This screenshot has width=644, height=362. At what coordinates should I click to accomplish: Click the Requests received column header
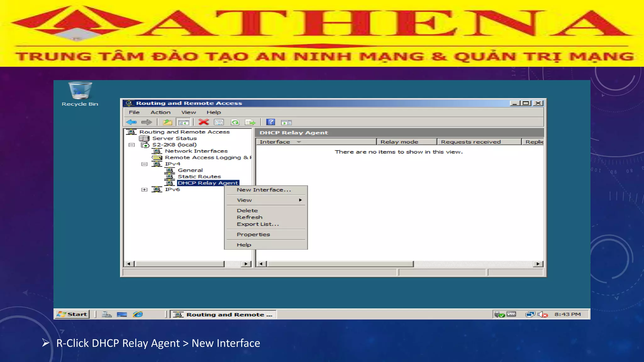480,142
